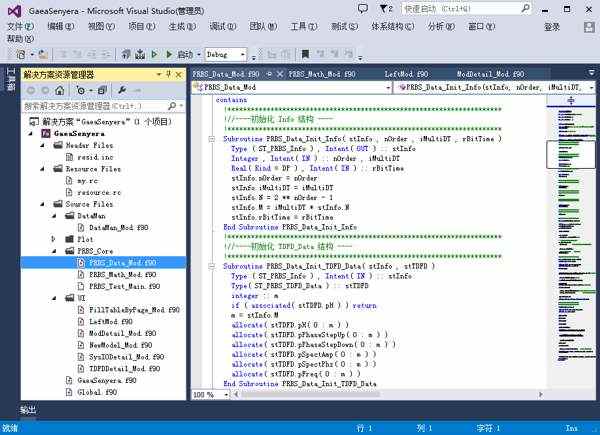Click the split editor icon above minimap
Viewport: 600px width, 435px height.
[571, 101]
